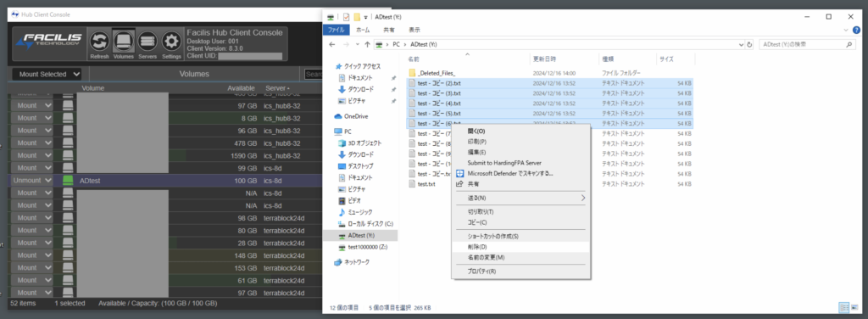
Task: Click the address bar refresh icon in Explorer
Action: (749, 44)
